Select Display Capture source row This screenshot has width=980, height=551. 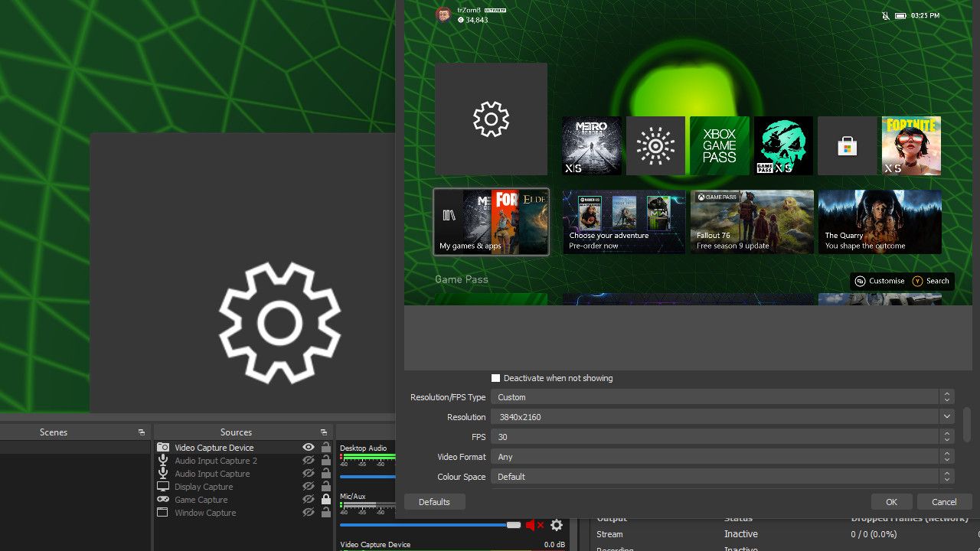click(x=244, y=487)
